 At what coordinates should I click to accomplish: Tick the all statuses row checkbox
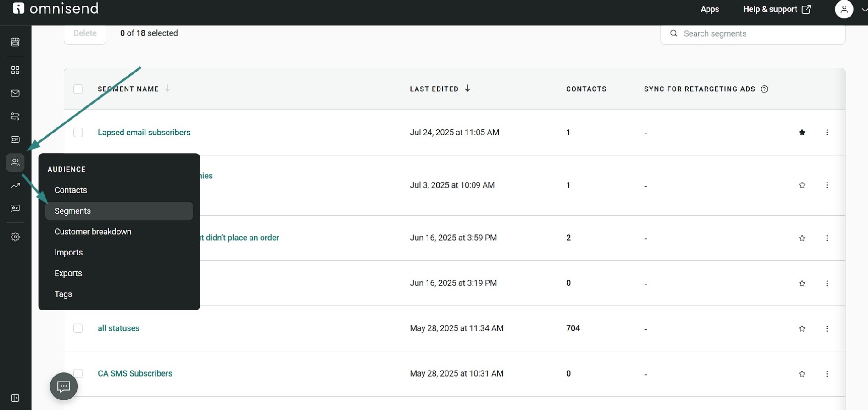pos(78,328)
